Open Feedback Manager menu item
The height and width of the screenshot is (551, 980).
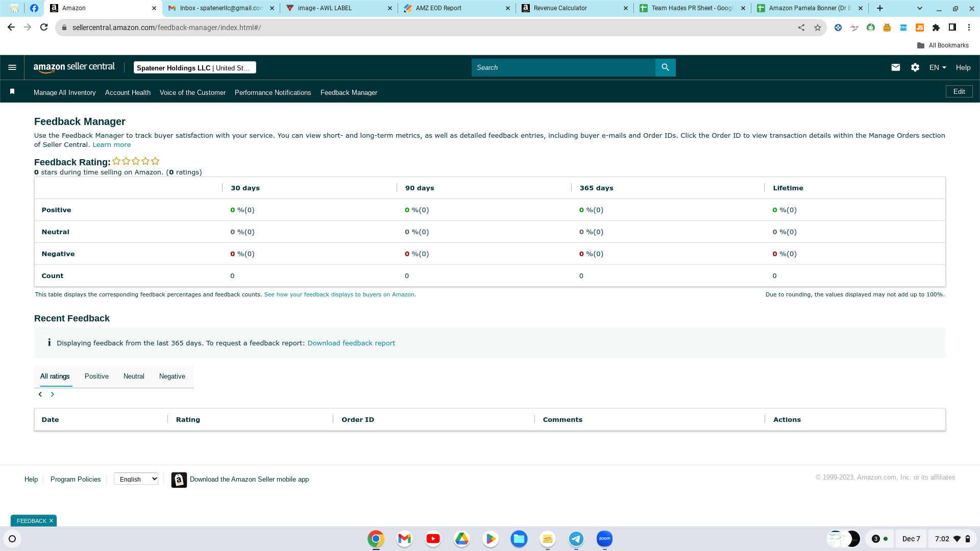point(349,92)
